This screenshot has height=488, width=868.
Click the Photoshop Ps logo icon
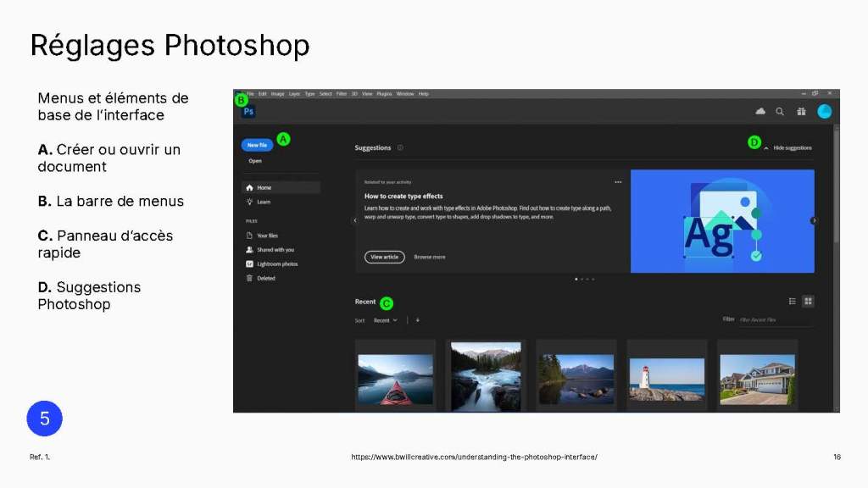248,112
